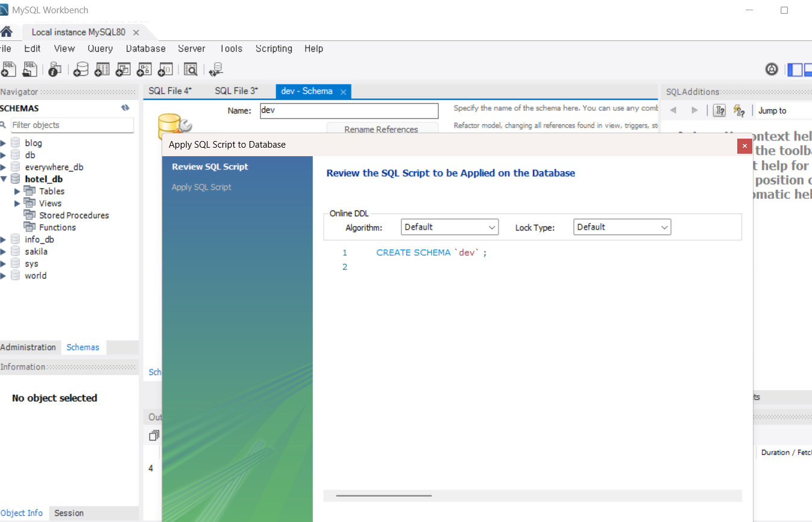Open SQL script file icon

pos(30,69)
